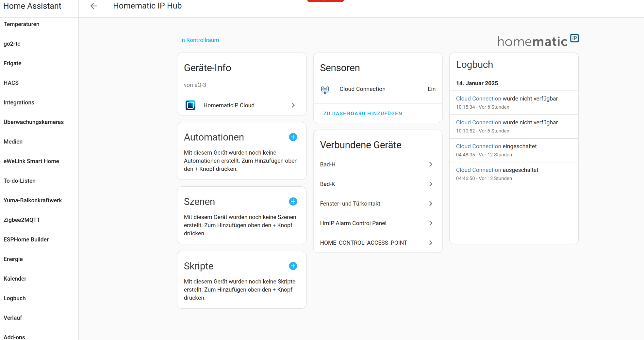Open the Bad-H device chevron
This screenshot has height=340, width=644.
click(431, 164)
